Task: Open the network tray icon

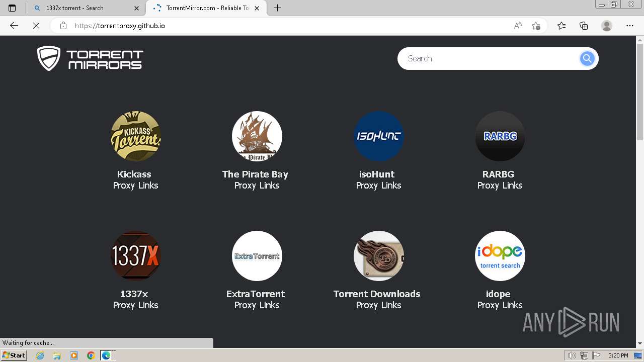Action: coord(584,355)
